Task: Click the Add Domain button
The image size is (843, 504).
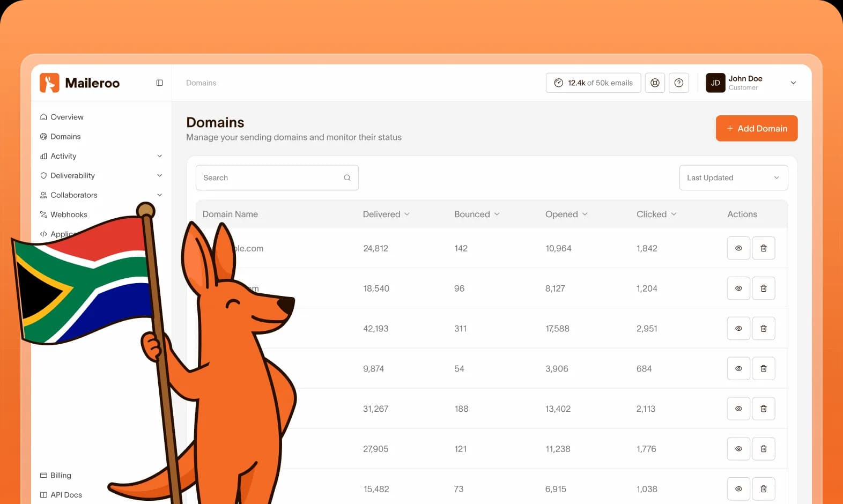Action: pyautogui.click(x=757, y=129)
